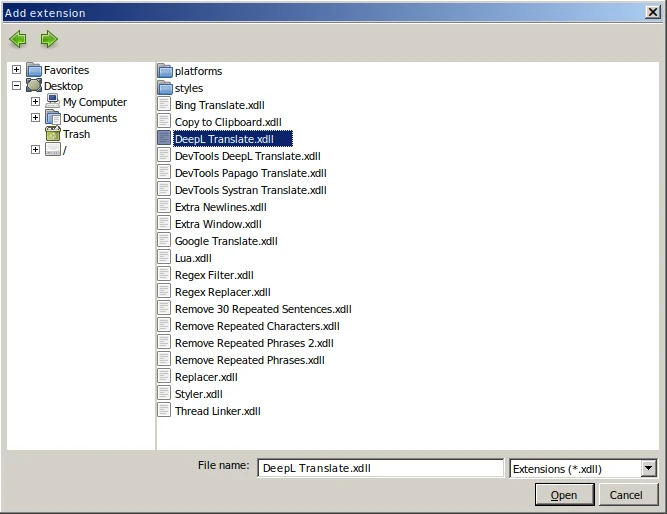This screenshot has height=514, width=667.
Task: Click the Documents folder icon in tree
Action: point(53,118)
